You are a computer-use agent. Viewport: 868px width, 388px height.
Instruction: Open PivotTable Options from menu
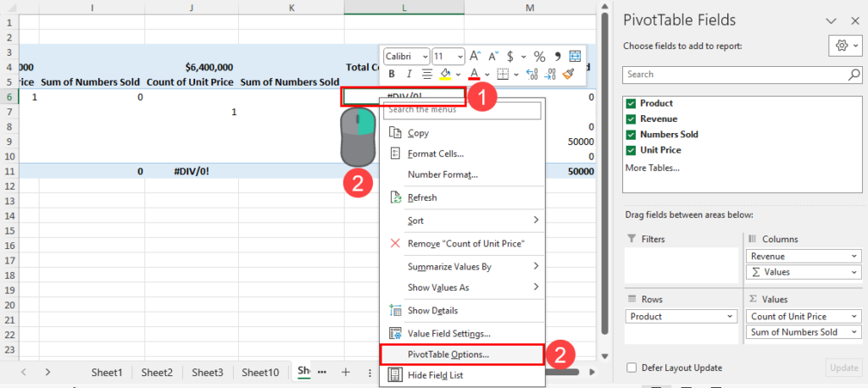[462, 355]
